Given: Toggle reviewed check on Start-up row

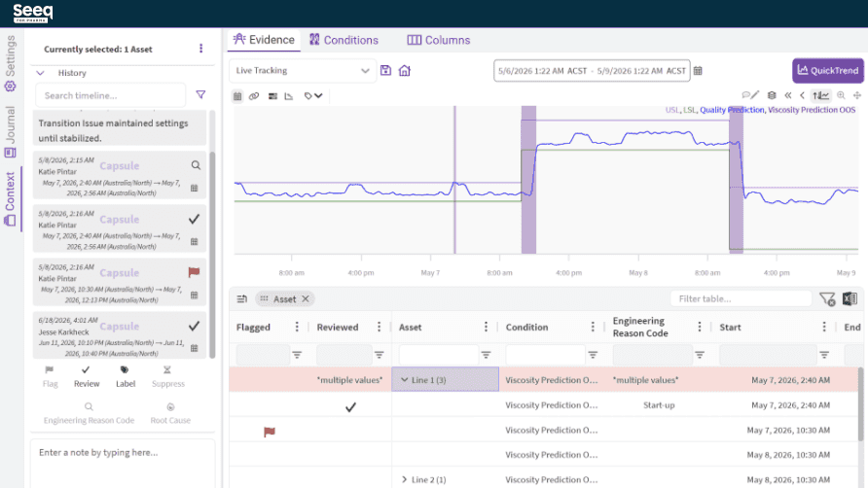Looking at the screenshot, I should pyautogui.click(x=350, y=407).
